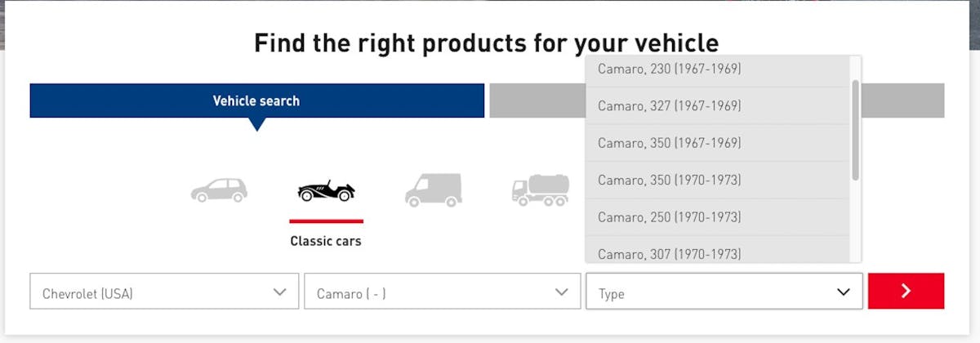Select the passenger car vehicle icon

tap(219, 190)
